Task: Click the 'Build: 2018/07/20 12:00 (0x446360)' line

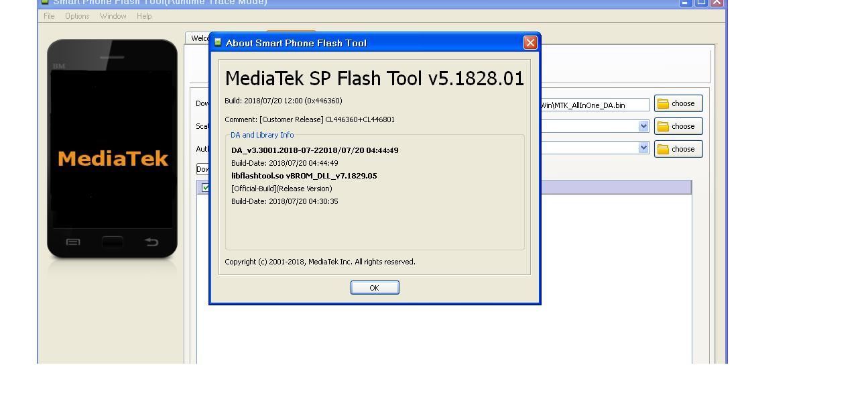Action: point(284,101)
